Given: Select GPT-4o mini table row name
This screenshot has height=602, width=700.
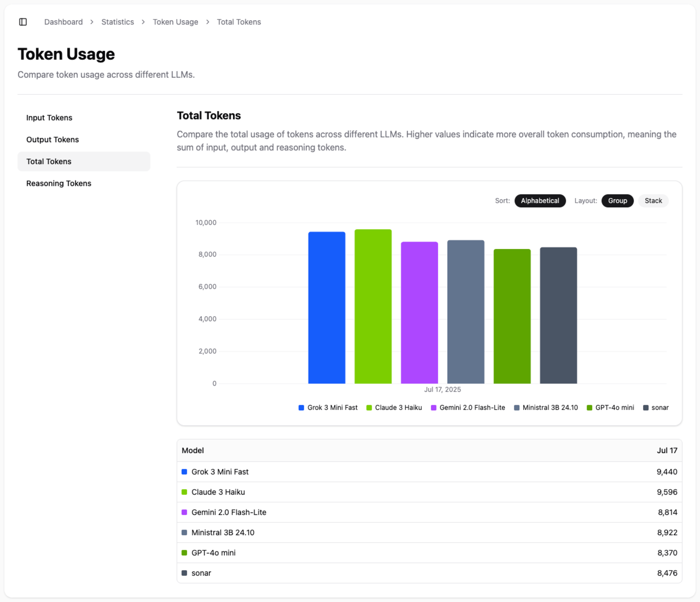Looking at the screenshot, I should coord(214,553).
